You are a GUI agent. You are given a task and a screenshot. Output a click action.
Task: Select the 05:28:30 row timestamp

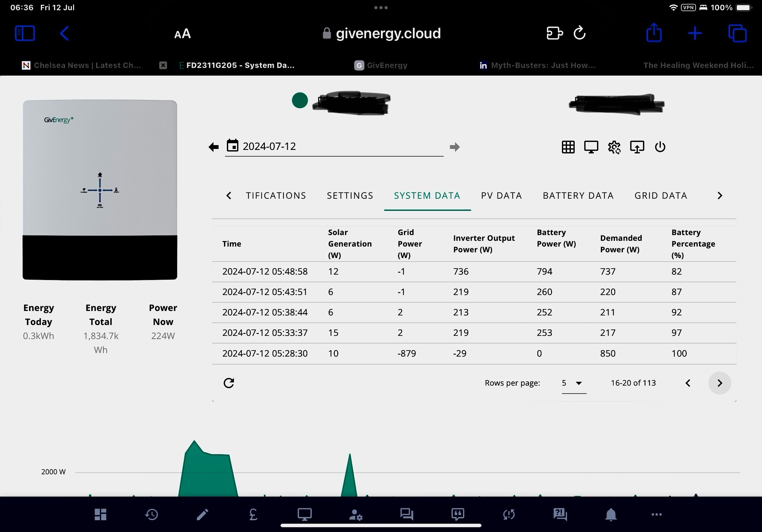[x=265, y=354]
